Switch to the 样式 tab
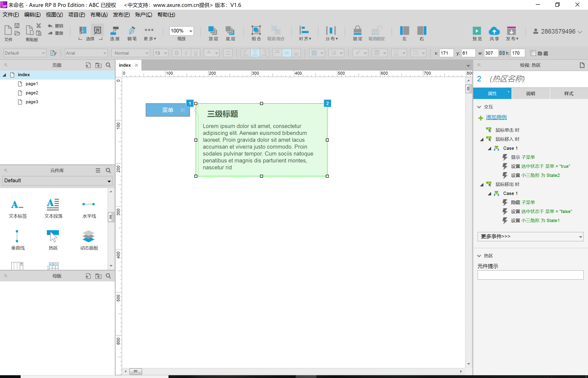Viewport: 588px width, 378px height. pyautogui.click(x=569, y=94)
